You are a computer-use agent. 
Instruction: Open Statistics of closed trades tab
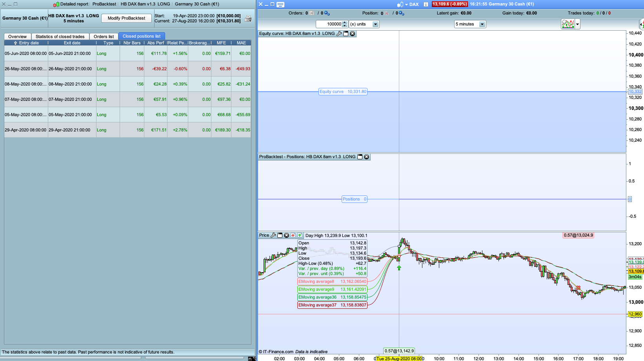(60, 36)
